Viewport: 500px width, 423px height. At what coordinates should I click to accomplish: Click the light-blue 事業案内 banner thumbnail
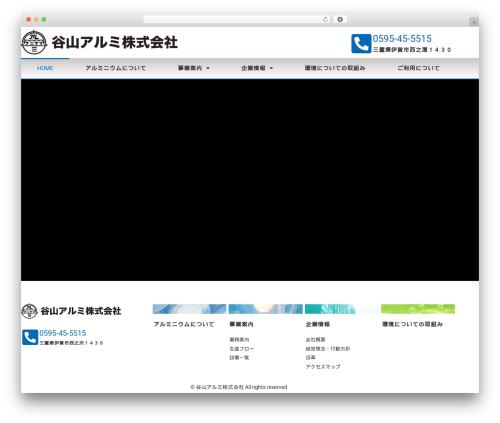[x=266, y=309]
